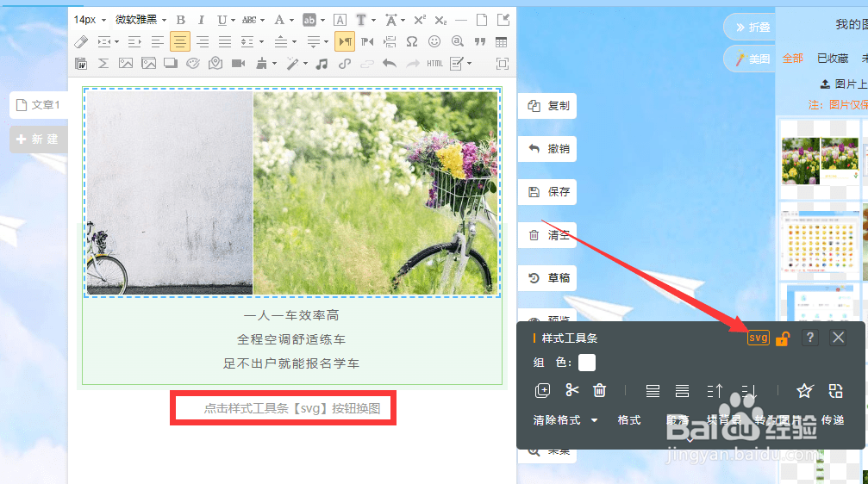Insert a horizontal rule line
868x484 pixels.
coord(460,20)
